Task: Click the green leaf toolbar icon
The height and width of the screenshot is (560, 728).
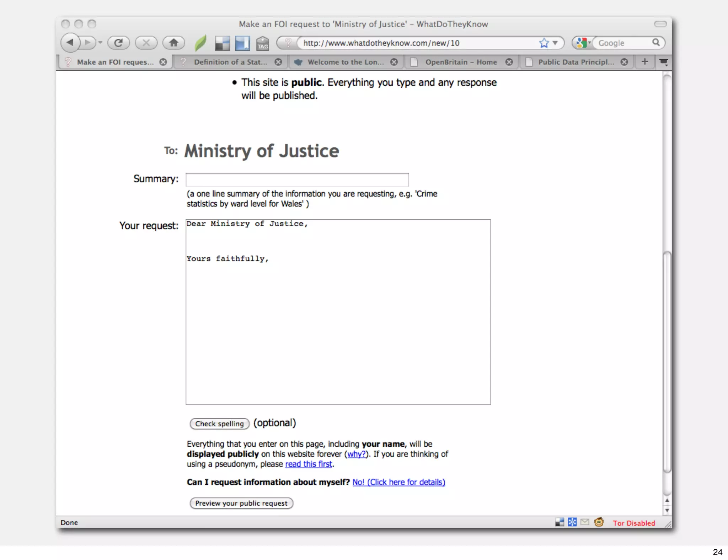Action: pyautogui.click(x=200, y=43)
